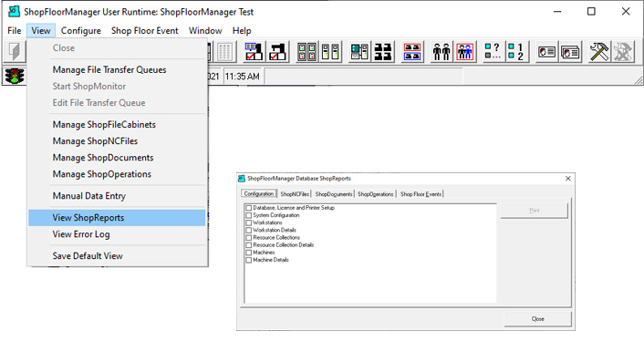Click the hammer and wrench tools icon
The image size is (644, 362).
click(599, 52)
